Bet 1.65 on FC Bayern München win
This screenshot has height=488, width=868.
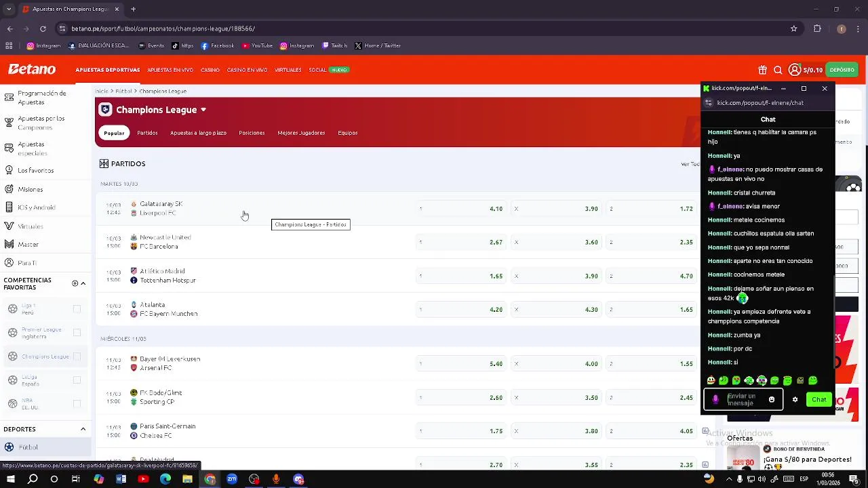click(651, 310)
